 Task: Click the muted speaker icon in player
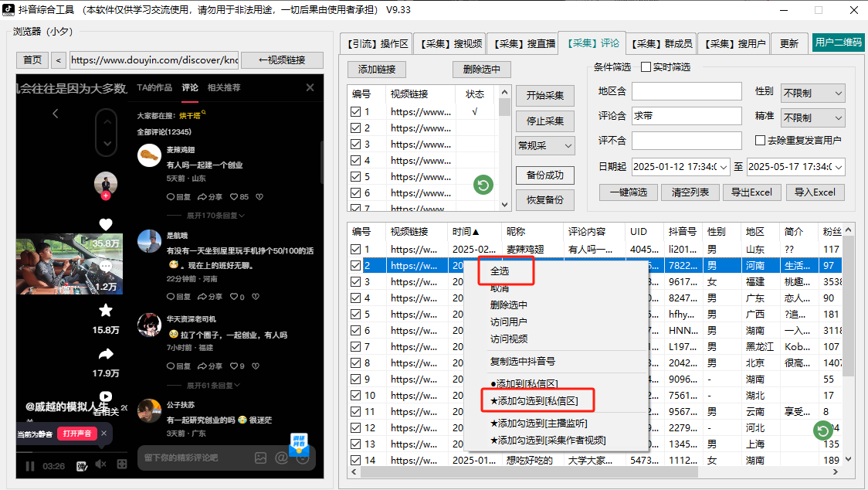[x=100, y=464]
